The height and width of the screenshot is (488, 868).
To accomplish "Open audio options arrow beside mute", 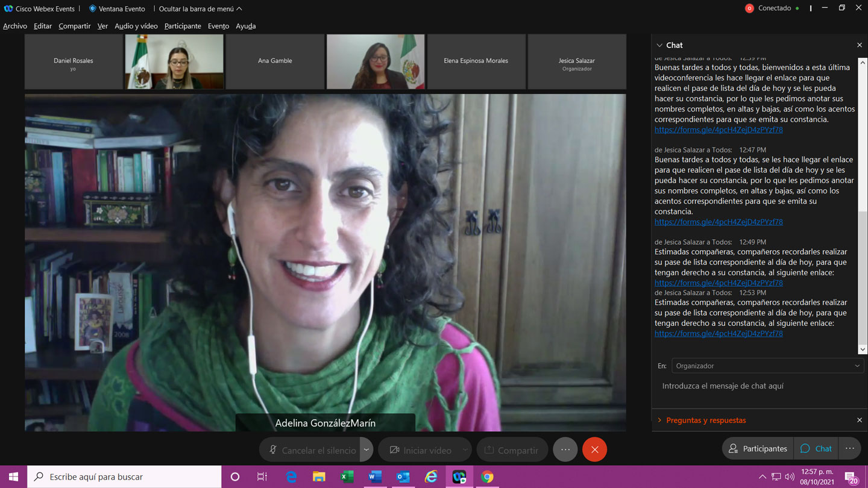I will click(x=366, y=450).
